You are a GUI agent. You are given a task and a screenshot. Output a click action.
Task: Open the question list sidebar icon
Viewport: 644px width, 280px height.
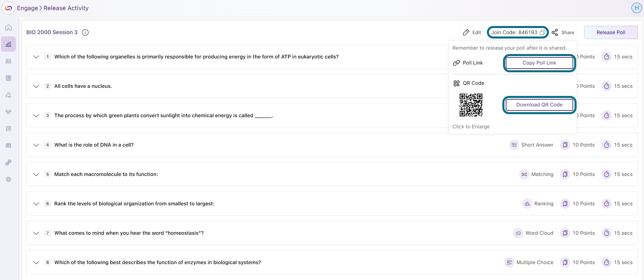[8, 129]
